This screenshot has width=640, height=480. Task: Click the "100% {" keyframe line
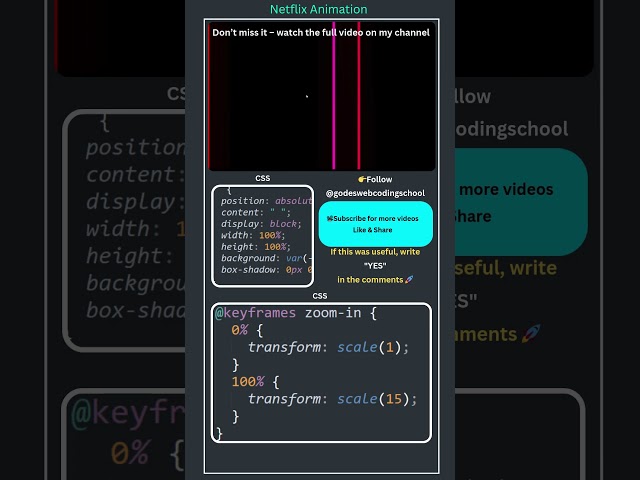click(256, 382)
